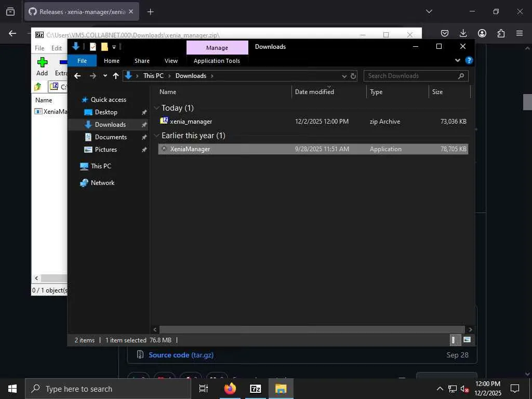Open Firefox downloads arrow icon

point(463,33)
